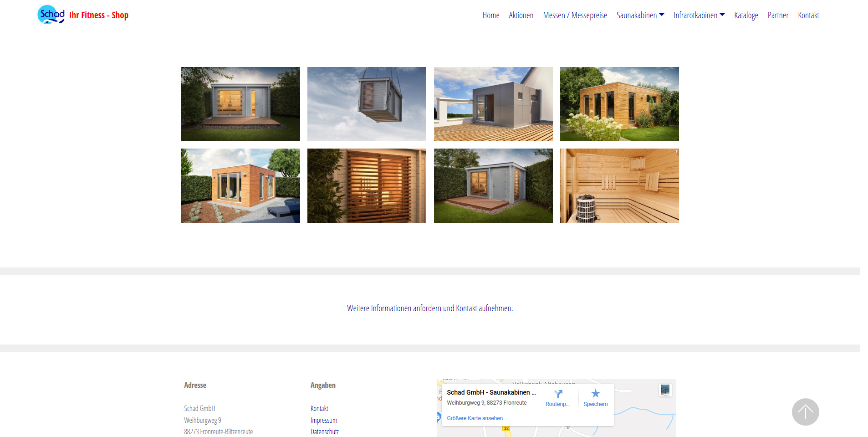
Task: Click the Schad logo icon
Action: pyautogui.click(x=51, y=15)
